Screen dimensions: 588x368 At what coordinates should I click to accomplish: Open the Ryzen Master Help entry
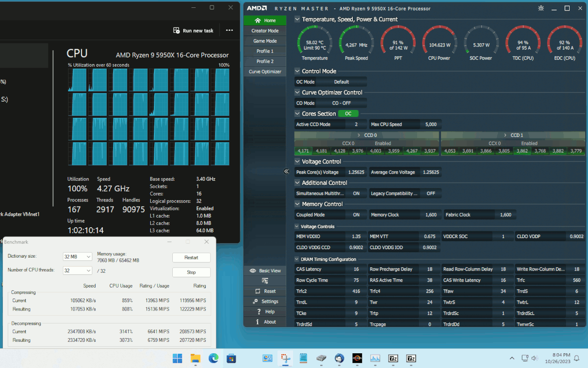coord(265,311)
